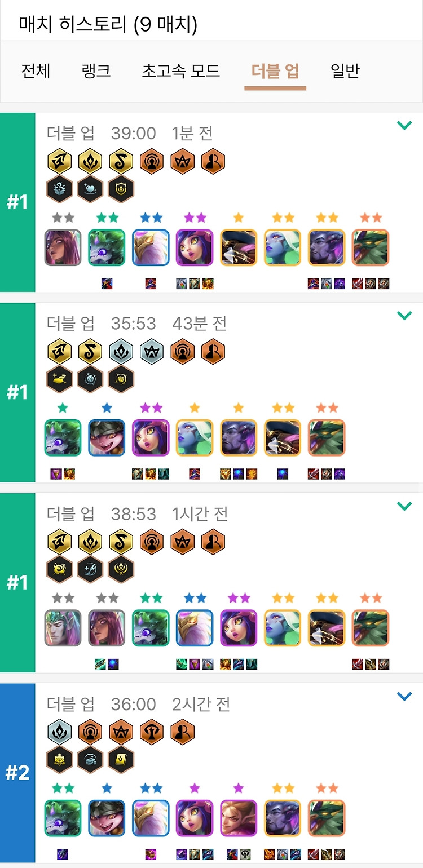Click the last bronze trait in 38:53 match
This screenshot has width=423, height=868.
[x=213, y=543]
